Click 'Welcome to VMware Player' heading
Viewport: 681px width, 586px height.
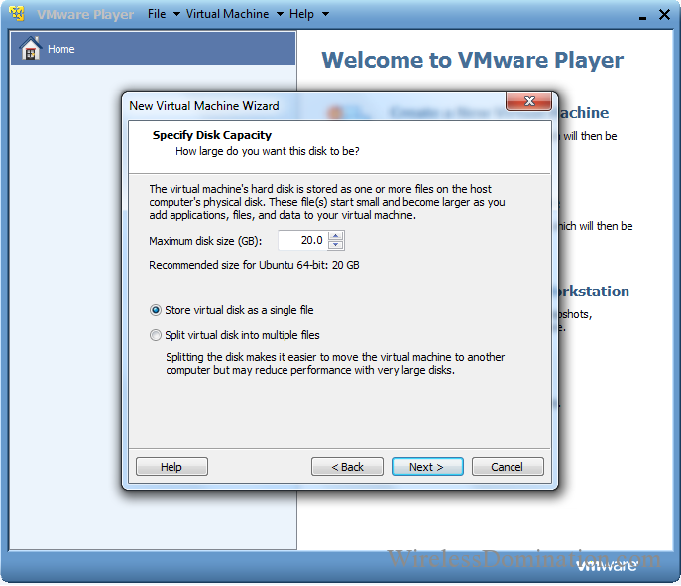[472, 60]
